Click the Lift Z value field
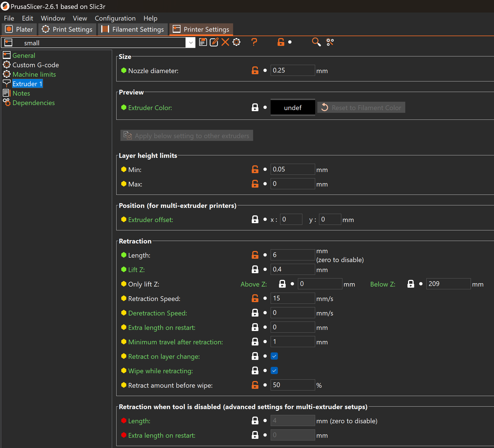Viewport: 494px width, 448px height. [293, 269]
